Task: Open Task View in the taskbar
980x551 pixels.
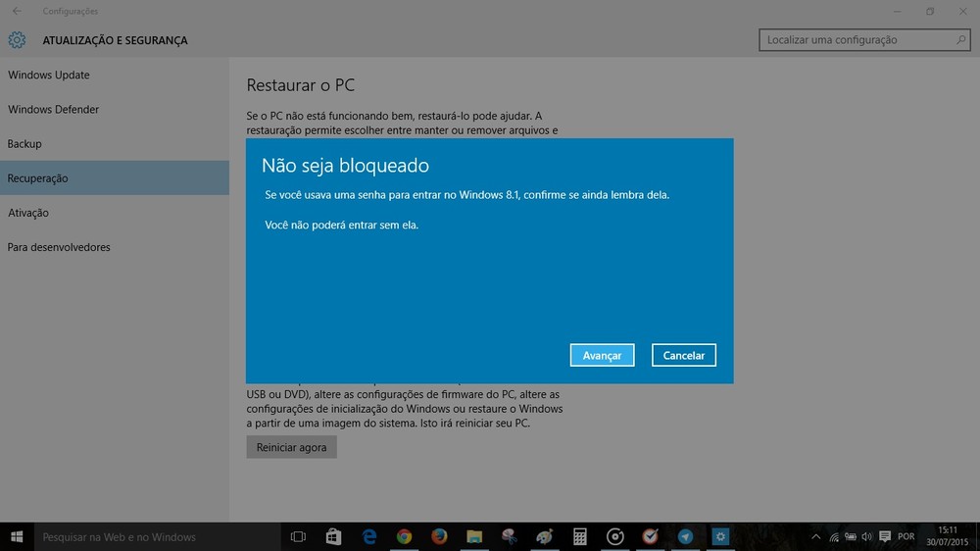Action: 298,536
